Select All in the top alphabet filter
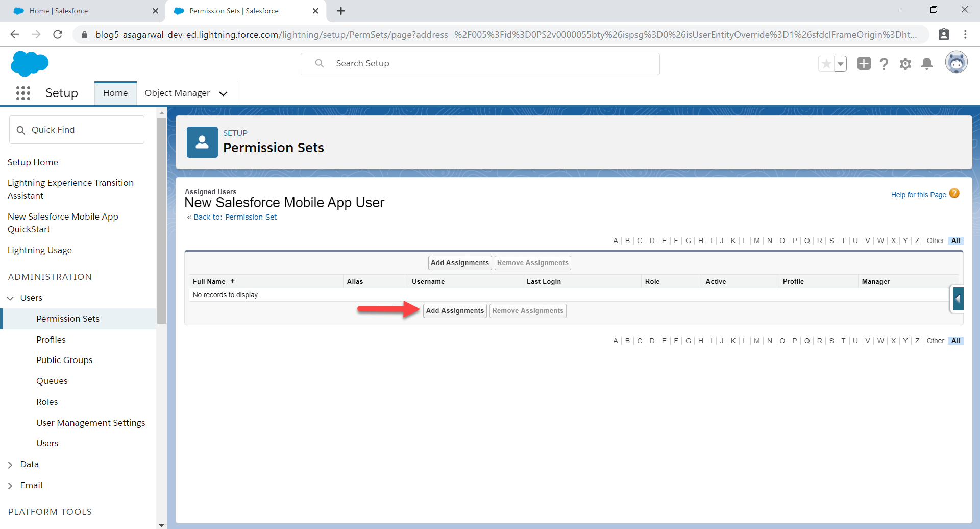980x529 pixels. tap(956, 241)
